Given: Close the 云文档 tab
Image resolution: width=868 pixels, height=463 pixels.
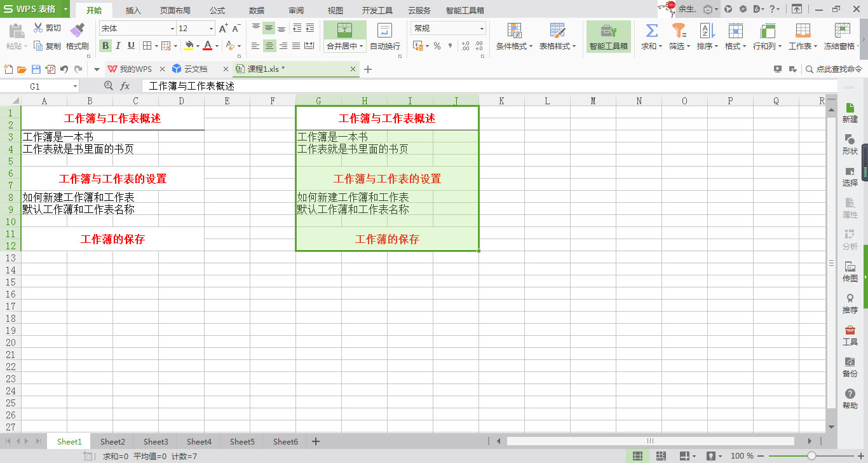Looking at the screenshot, I should tap(226, 69).
